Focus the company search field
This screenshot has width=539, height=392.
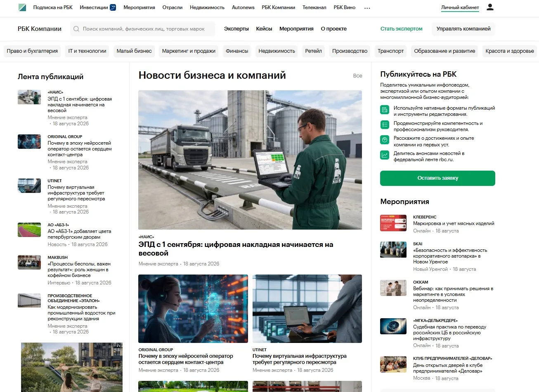(143, 29)
